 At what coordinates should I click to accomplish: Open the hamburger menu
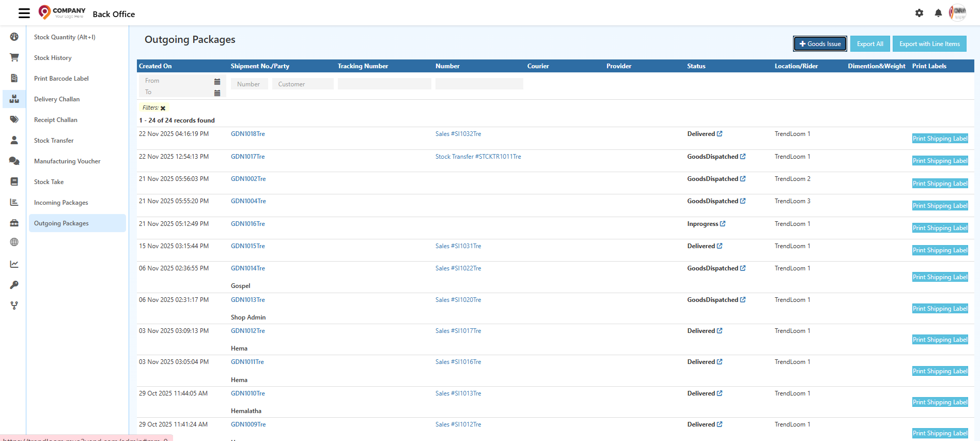[x=24, y=13]
